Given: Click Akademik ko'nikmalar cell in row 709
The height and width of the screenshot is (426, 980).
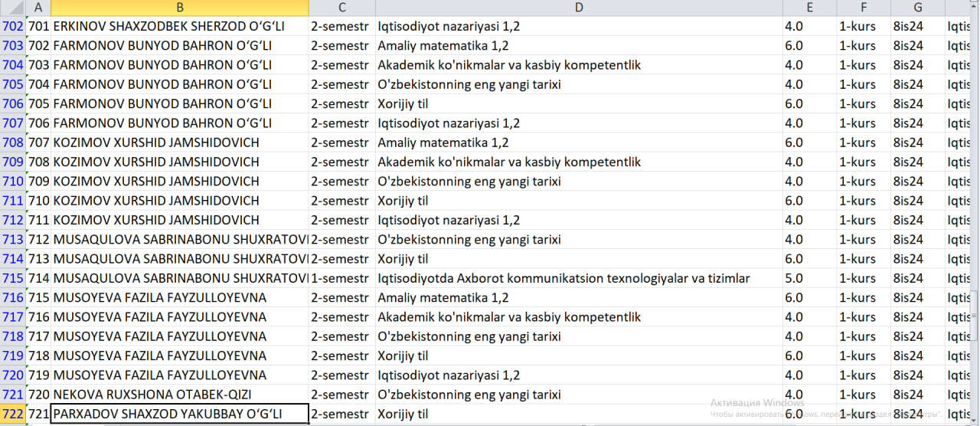Looking at the screenshot, I should [579, 162].
